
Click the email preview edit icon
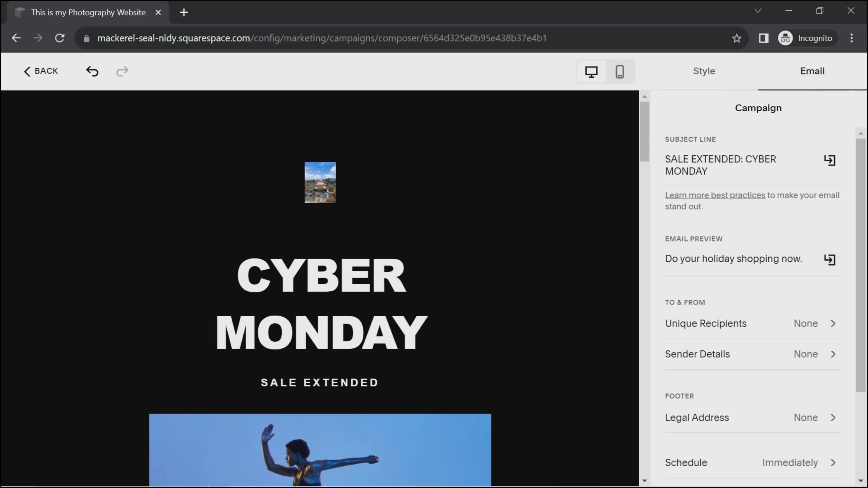829,258
